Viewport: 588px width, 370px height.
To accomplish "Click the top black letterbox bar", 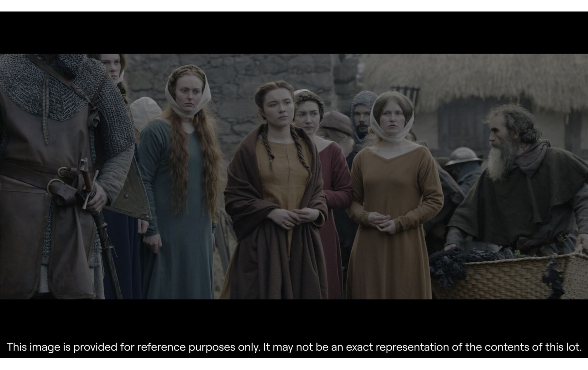I will click(294, 33).
